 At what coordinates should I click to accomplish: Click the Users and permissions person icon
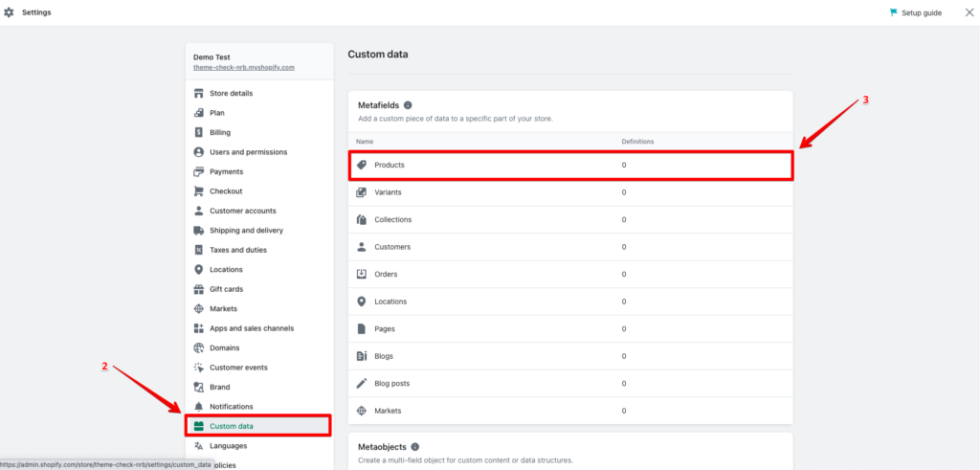pos(199,152)
